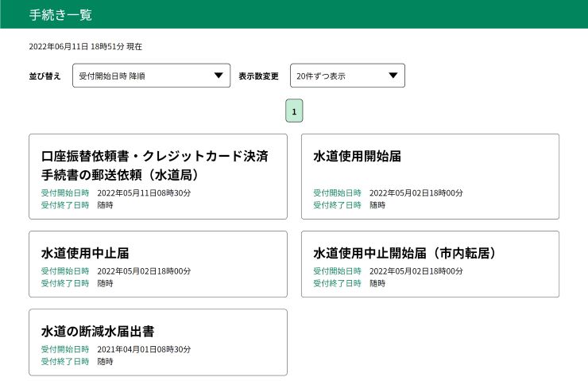588x381 pixels.
Task: Open 水道使用中止開始届(市内転居) procedure card
Action: pyautogui.click(x=430, y=264)
